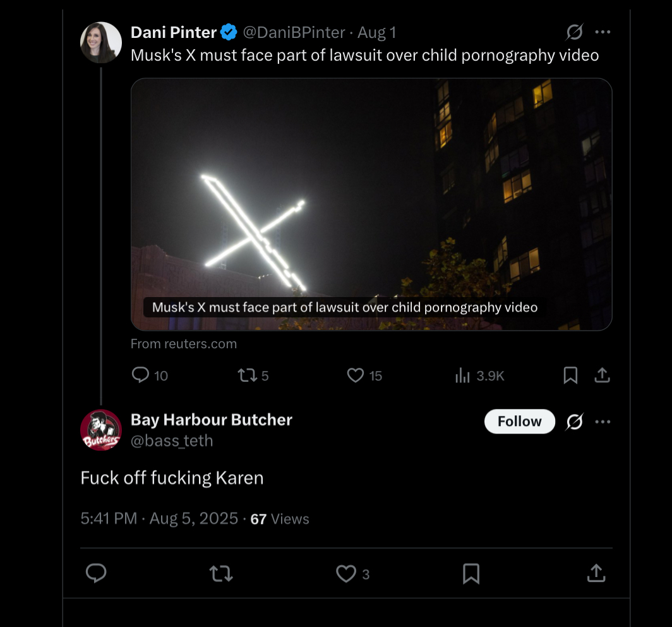Open more options on Bay Harbour Butcher's reply
This screenshot has width=672, height=627.
(603, 422)
